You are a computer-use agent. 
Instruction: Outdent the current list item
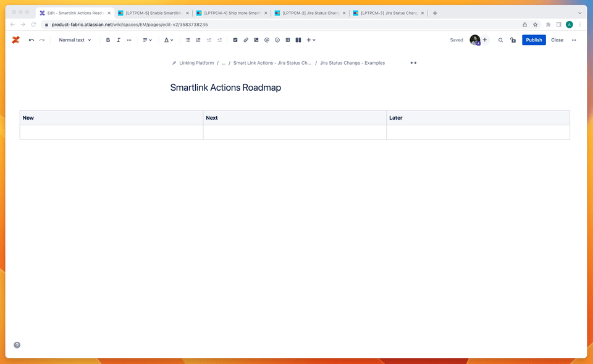(209, 40)
